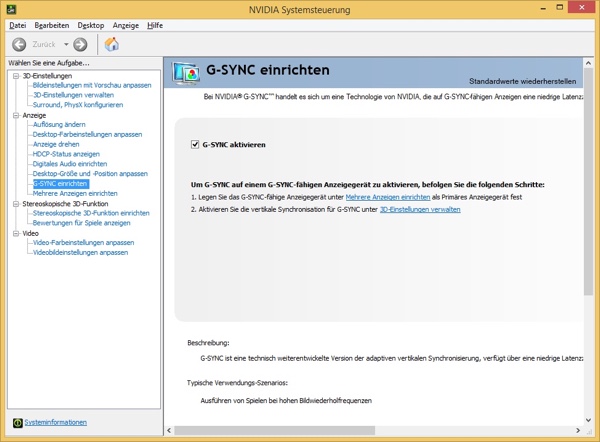600x442 pixels.
Task: Select Stereoskopische 3D-Funktion einrichten
Action: (x=91, y=213)
